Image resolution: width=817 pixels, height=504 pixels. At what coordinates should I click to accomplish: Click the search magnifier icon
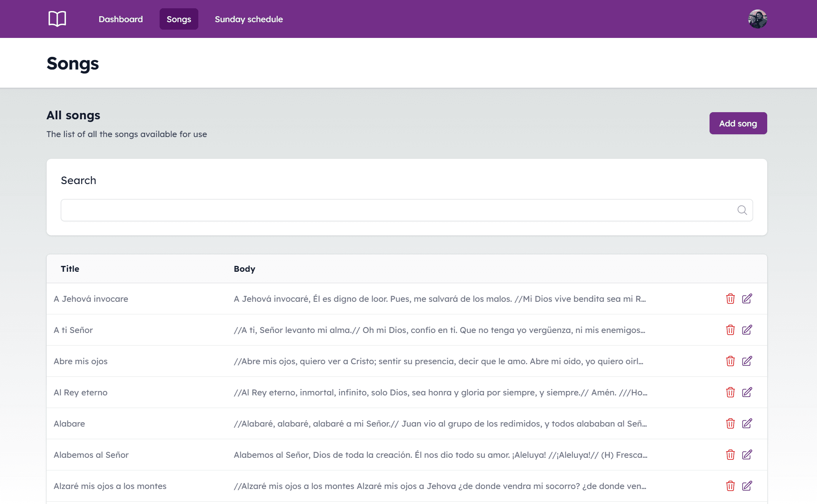point(742,210)
